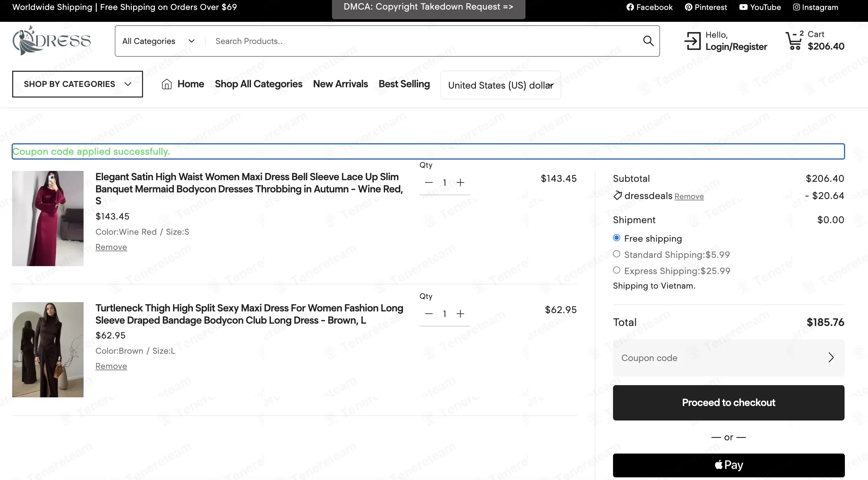Screen dimensions: 868x480
Task: Click cart total $206.40 in header
Action: click(x=826, y=46)
